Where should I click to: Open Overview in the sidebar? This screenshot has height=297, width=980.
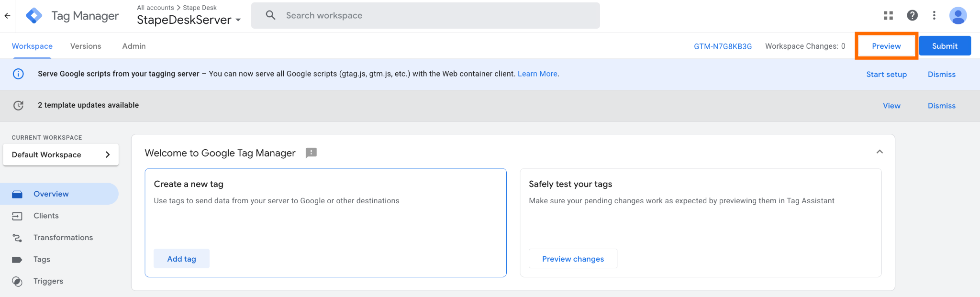click(59, 194)
